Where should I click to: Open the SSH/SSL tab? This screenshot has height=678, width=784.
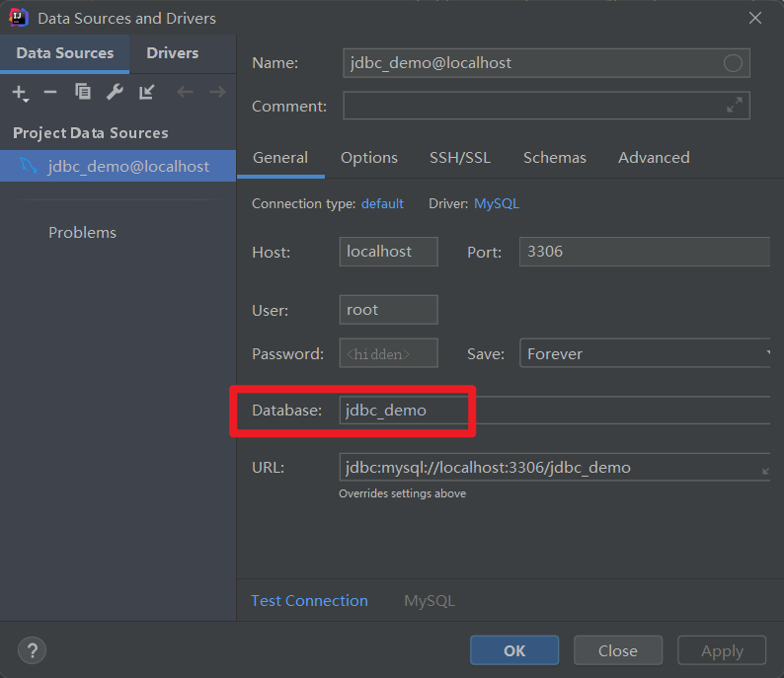click(460, 158)
